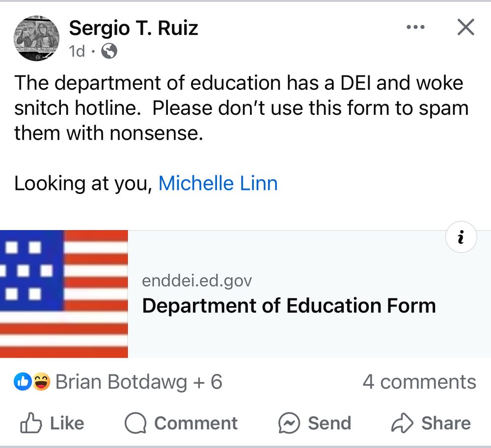Click the laughing Haha reaction emoji
The image size is (491, 448).
41,382
